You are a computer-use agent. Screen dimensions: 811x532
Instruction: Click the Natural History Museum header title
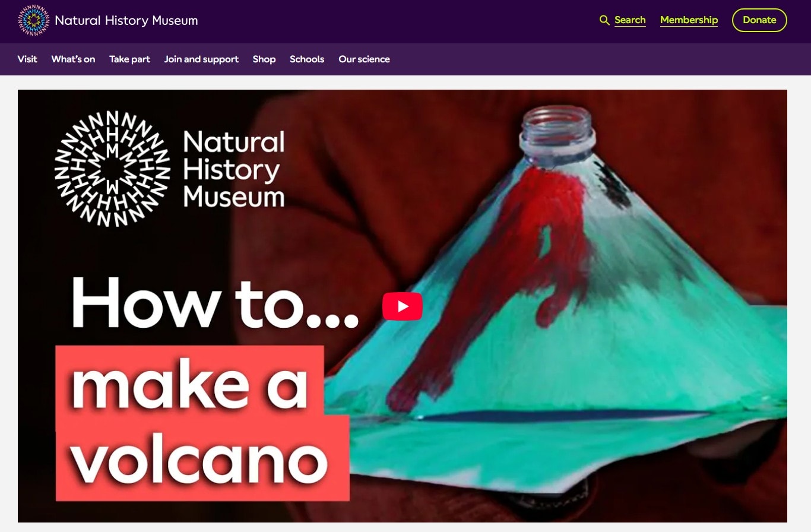pos(126,21)
